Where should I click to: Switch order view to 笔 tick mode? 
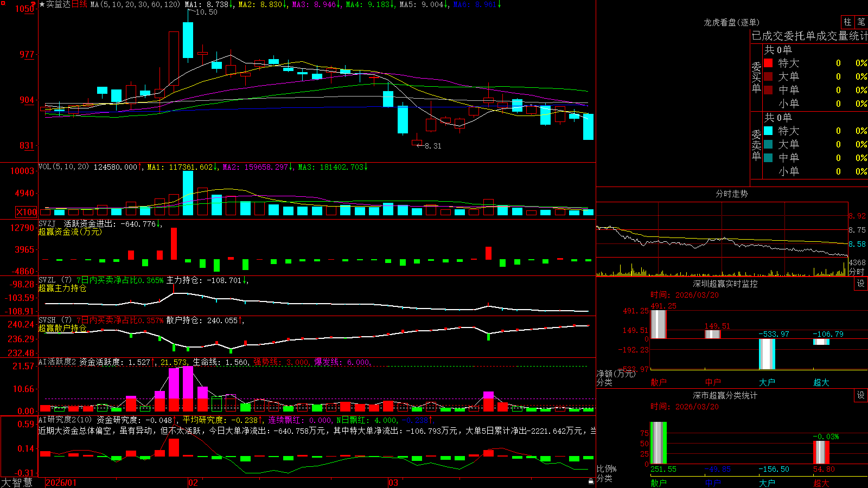[861, 22]
